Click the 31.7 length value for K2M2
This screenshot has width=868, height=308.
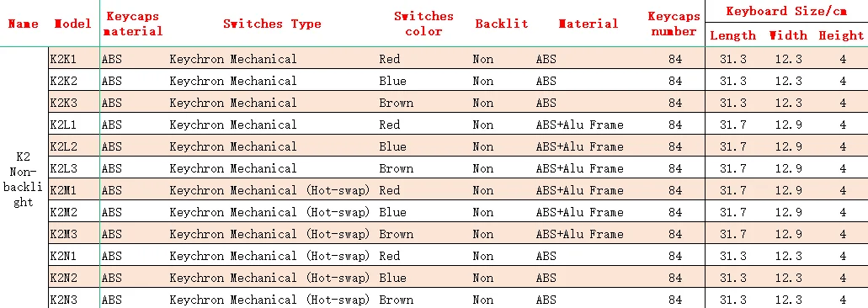(733, 212)
